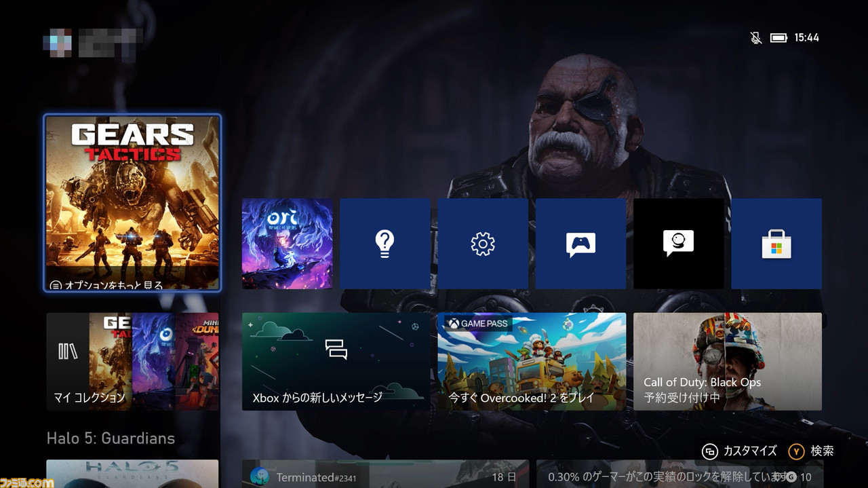
Task: Open Terminated#2341 activity entry
Action: point(385,474)
